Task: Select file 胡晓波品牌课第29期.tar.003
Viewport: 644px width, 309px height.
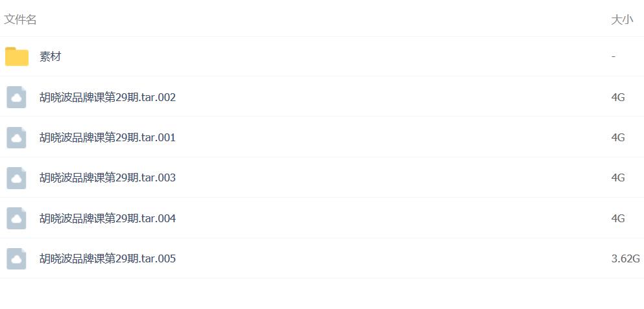Action: tap(108, 177)
